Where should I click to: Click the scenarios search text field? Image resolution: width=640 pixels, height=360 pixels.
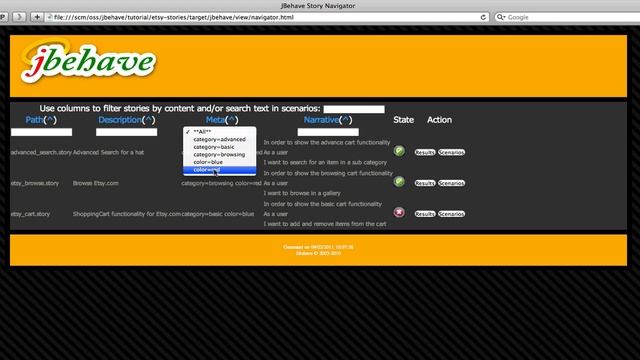pos(354,109)
